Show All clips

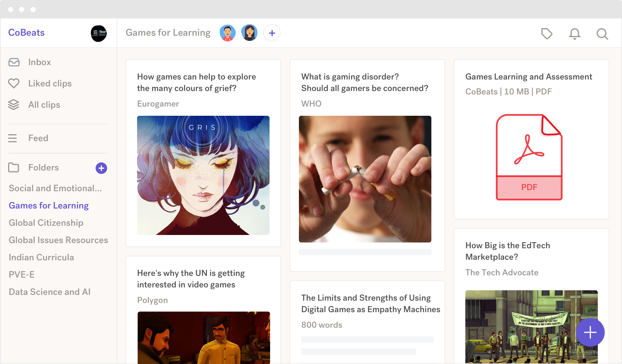44,105
